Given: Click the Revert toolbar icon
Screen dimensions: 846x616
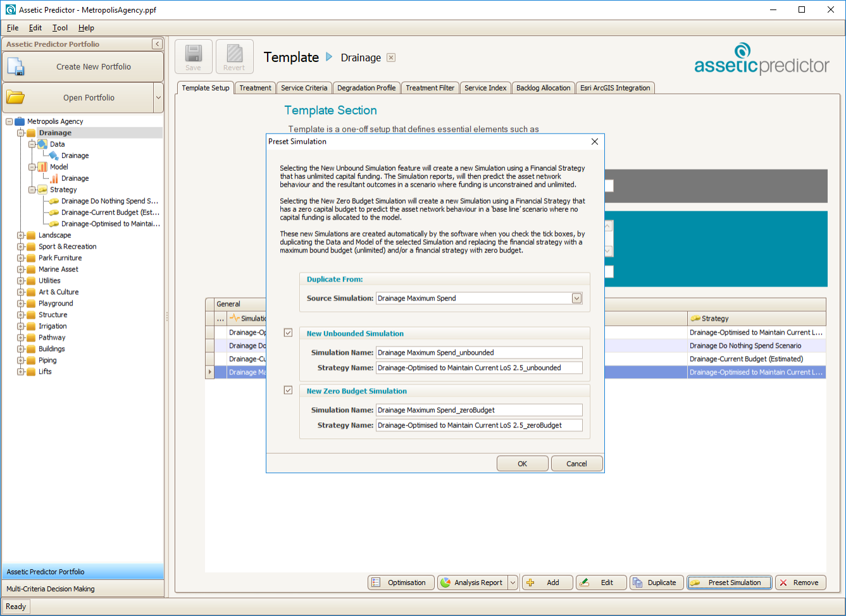Looking at the screenshot, I should [x=234, y=53].
